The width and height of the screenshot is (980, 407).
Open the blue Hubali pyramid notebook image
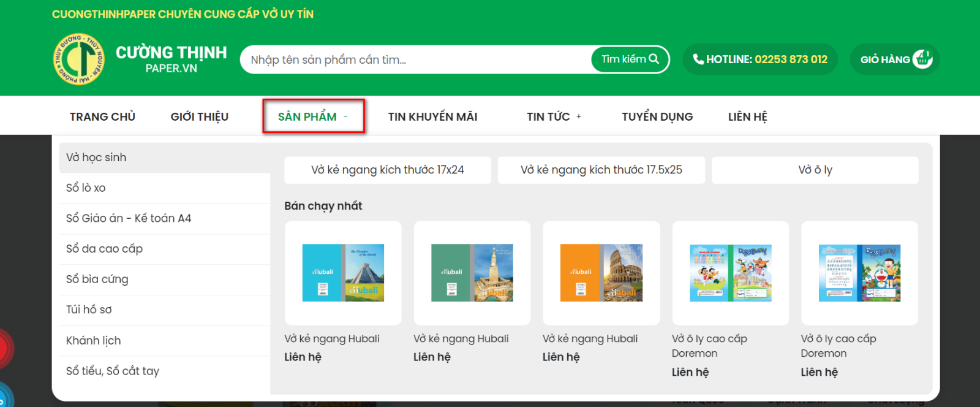coord(343,273)
